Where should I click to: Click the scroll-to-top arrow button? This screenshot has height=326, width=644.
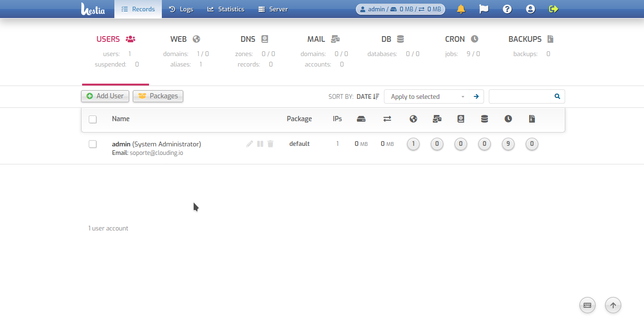point(613,305)
